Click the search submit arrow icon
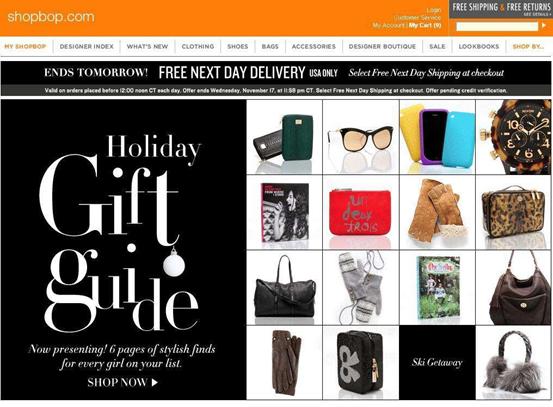The width and height of the screenshot is (553, 407). click(x=543, y=26)
